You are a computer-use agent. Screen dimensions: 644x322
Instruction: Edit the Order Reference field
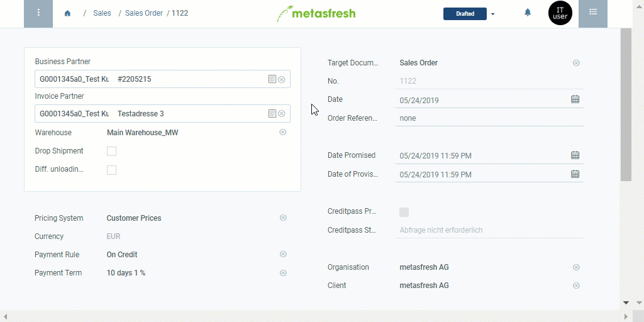point(489,118)
